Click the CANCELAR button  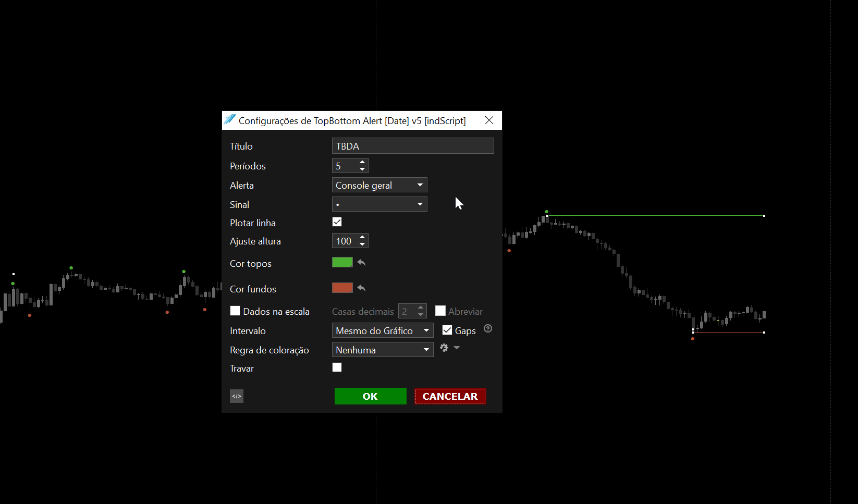click(x=450, y=396)
